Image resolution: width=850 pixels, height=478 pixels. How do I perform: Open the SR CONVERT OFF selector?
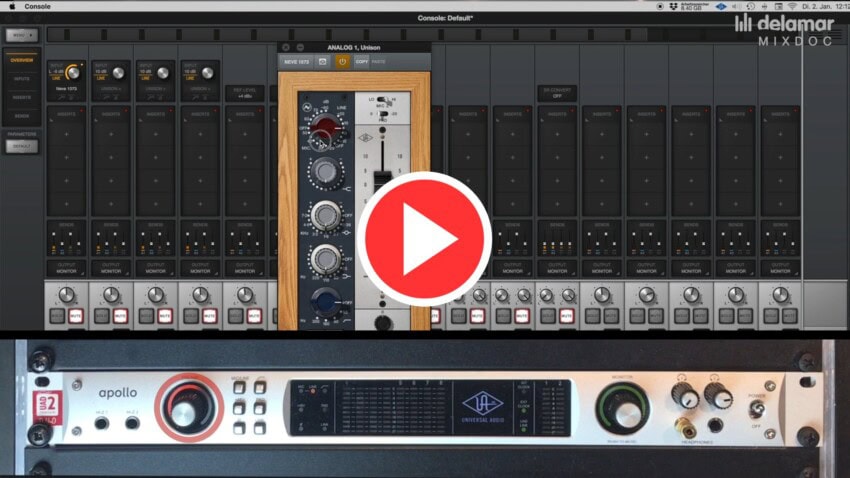(557, 93)
